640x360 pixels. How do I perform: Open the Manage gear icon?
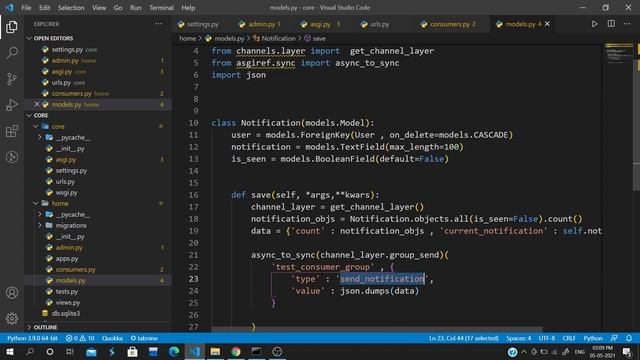coord(12,318)
